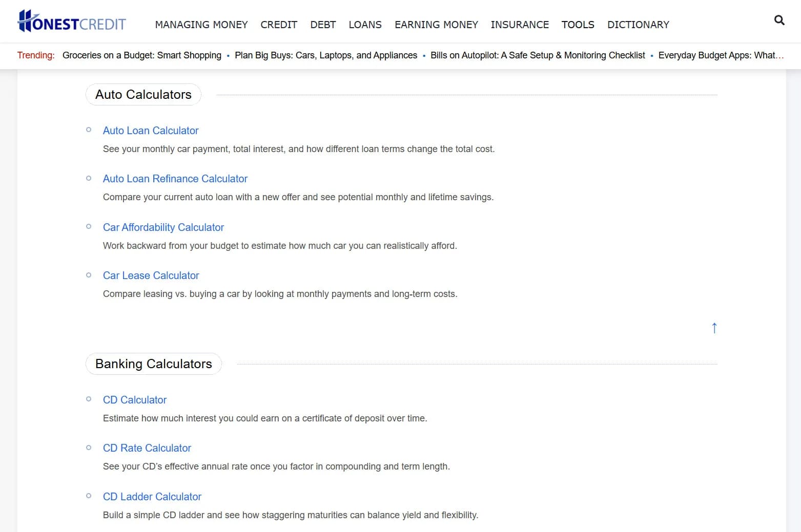
Task: Open the Managing Money menu
Action: [x=201, y=25]
